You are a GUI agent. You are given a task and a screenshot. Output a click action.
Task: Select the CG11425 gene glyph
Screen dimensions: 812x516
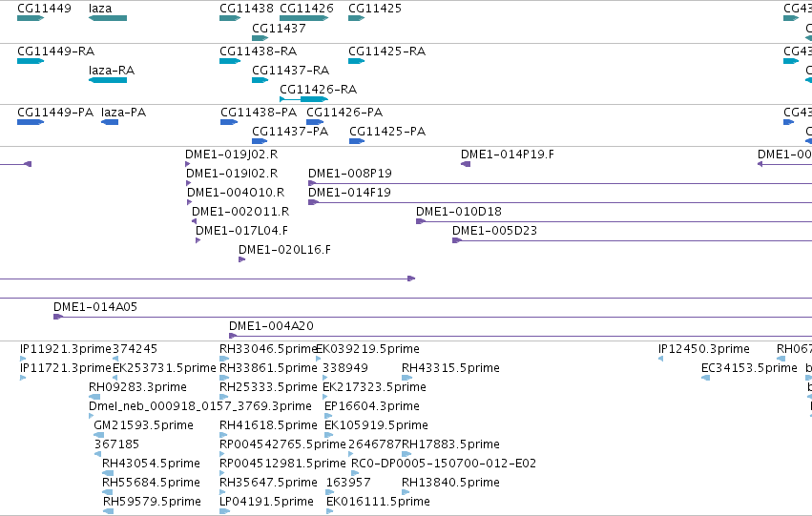(x=356, y=18)
